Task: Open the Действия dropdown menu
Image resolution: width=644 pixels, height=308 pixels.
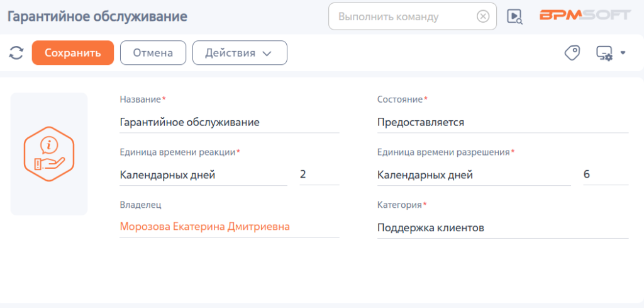Action: tap(240, 53)
